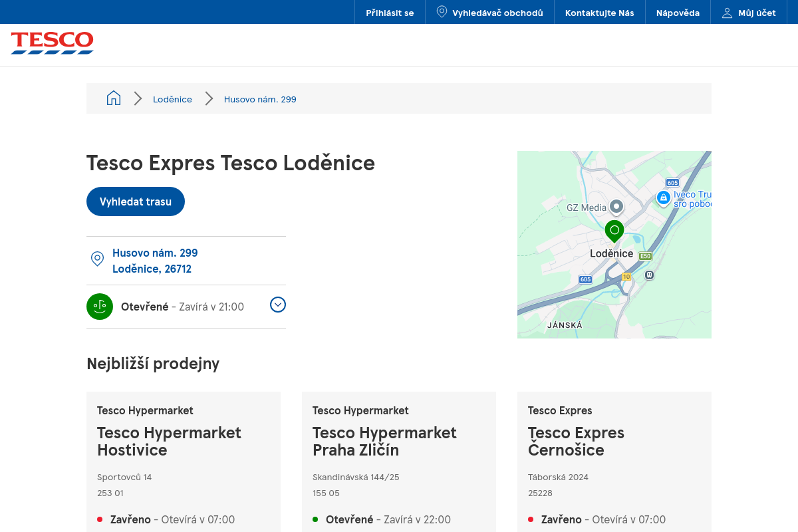
Task: Click the 605 route badge on the map
Action: tap(585, 280)
